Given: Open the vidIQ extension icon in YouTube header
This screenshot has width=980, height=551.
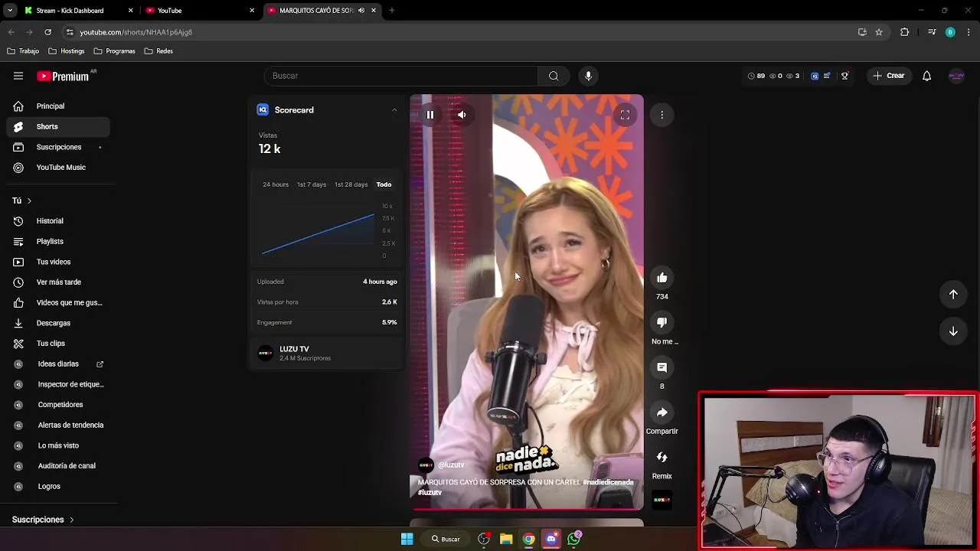Looking at the screenshot, I should [x=815, y=76].
